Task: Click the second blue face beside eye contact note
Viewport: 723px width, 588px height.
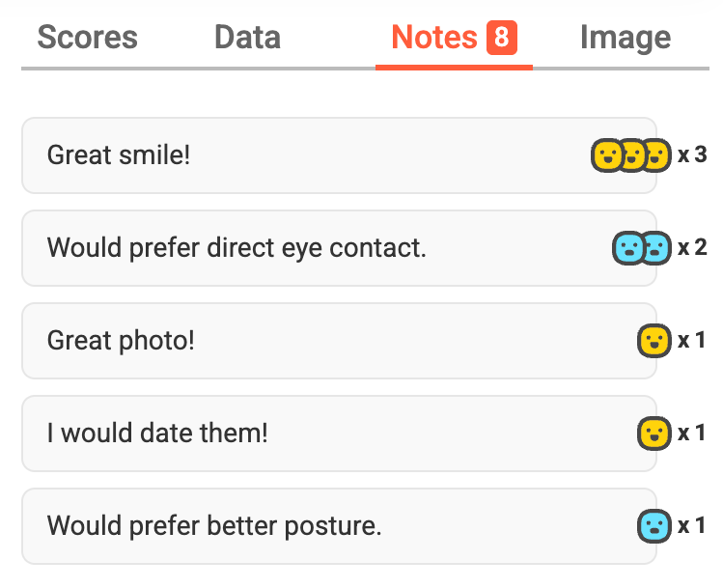Action: point(657,248)
